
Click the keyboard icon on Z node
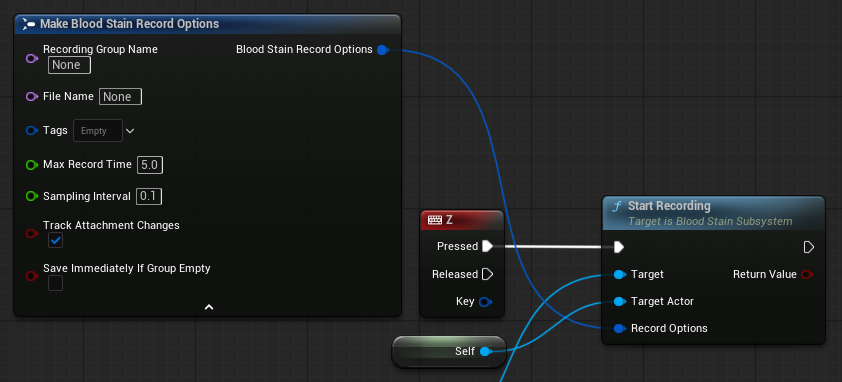click(x=435, y=220)
